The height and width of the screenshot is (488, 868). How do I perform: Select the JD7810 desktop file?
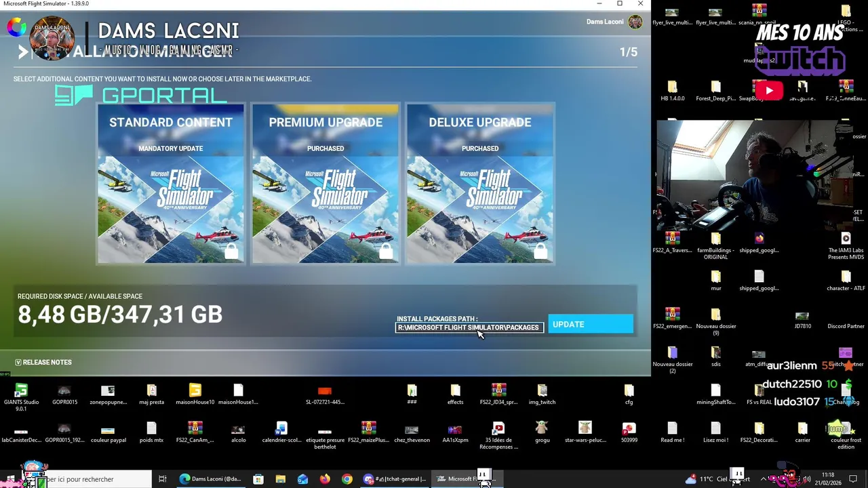coord(802,319)
